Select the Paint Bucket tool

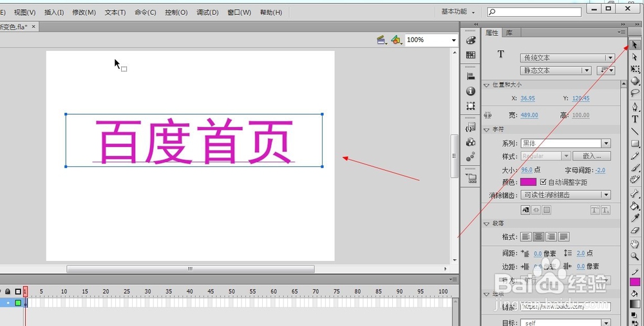(635, 206)
